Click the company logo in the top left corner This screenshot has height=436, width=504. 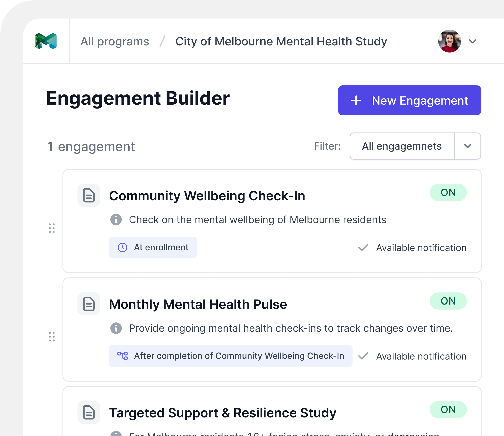tap(46, 41)
